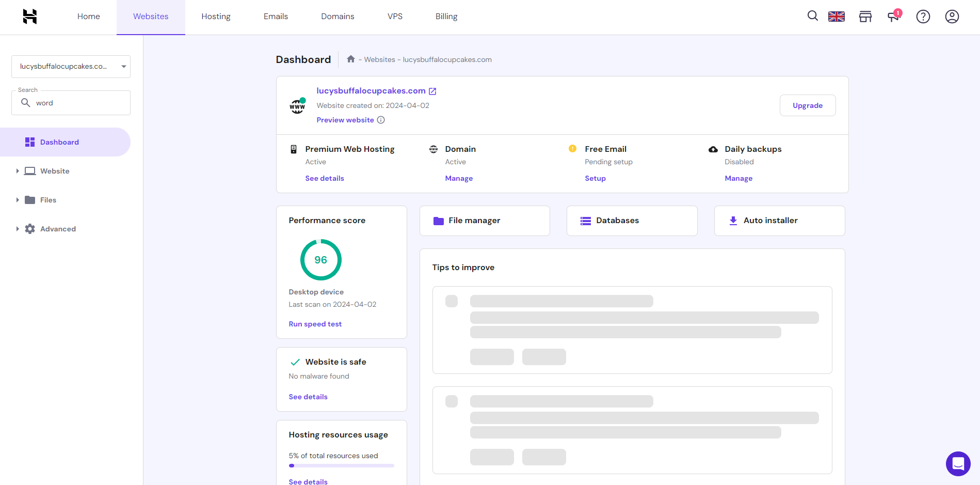Go to the Home tab

89,17
